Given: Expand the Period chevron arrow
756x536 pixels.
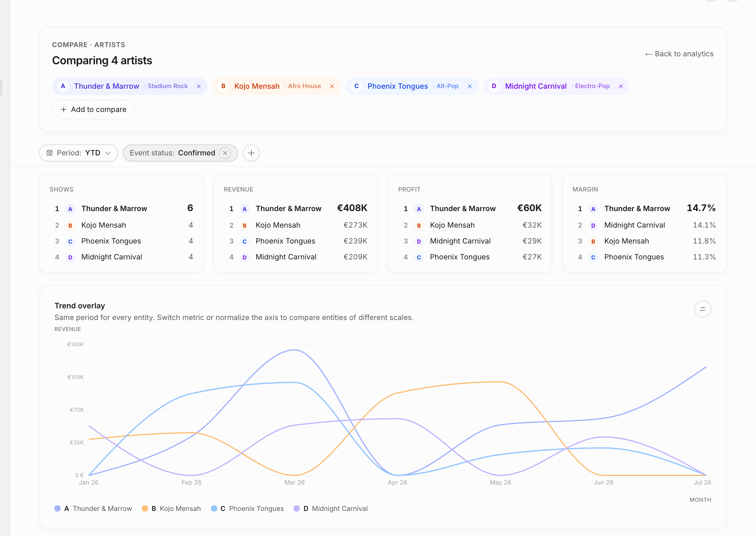Looking at the screenshot, I should click(x=108, y=153).
